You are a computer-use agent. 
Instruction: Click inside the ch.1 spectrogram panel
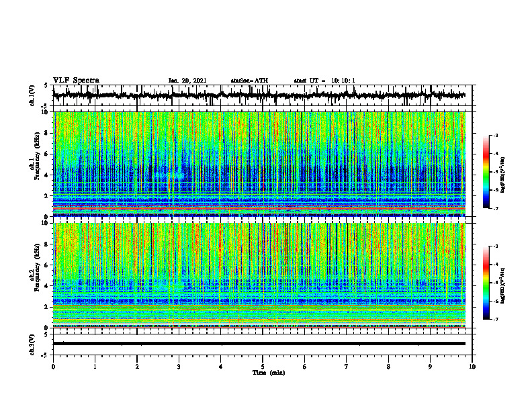click(x=259, y=164)
